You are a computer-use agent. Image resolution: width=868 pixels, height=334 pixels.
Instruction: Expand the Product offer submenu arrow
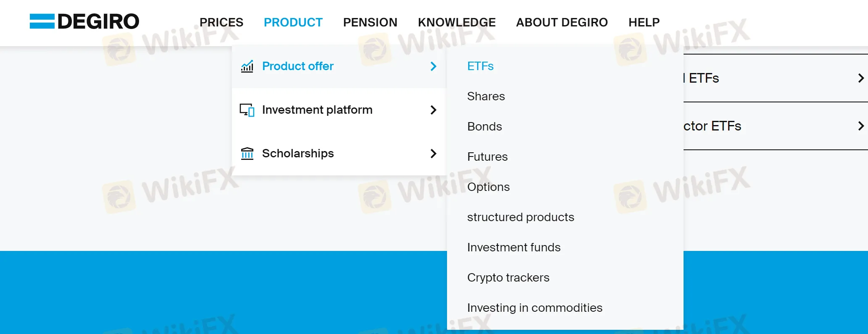tap(434, 66)
